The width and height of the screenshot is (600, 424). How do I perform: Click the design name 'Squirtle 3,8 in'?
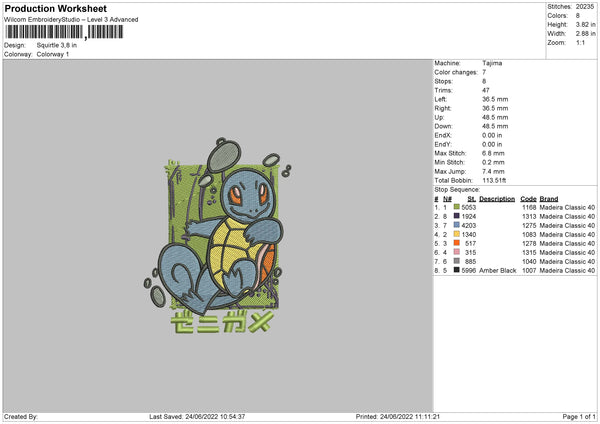[57, 45]
